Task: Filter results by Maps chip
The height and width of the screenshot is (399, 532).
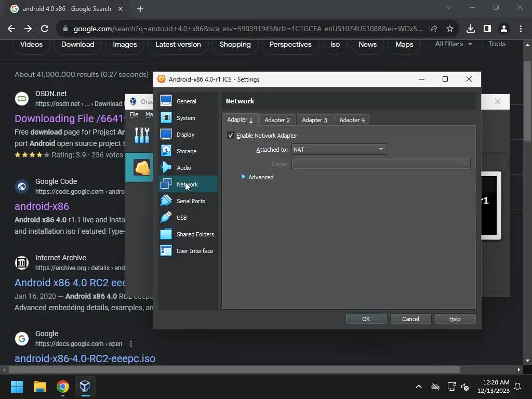Action: coord(404,45)
